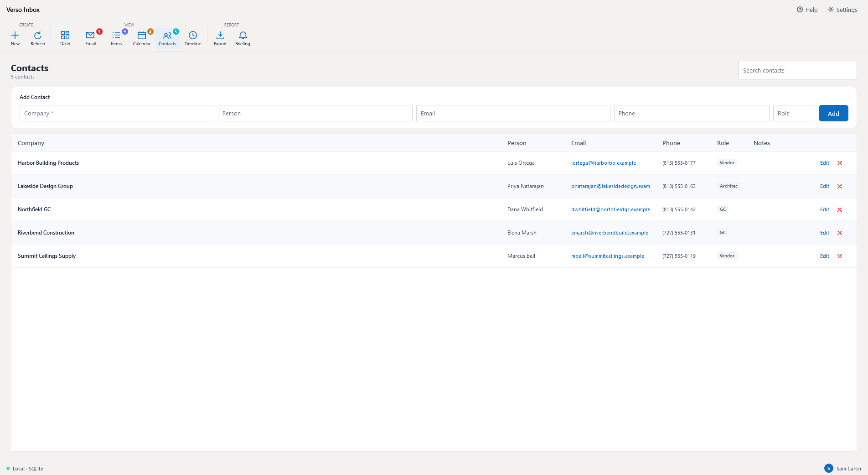Click the Role input field
The width and height of the screenshot is (868, 475).
793,113
